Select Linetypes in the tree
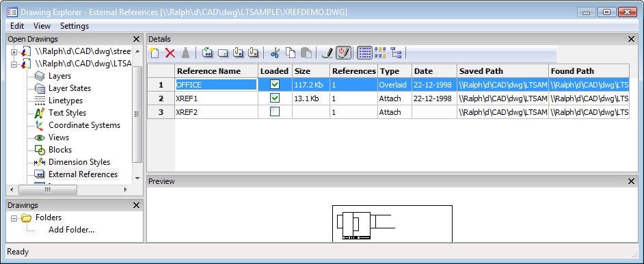 [66, 101]
